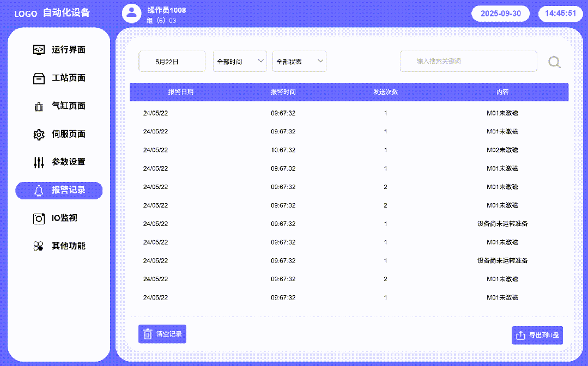Expand the 全部状态 dropdown
This screenshot has height=366, width=588.
click(x=299, y=61)
